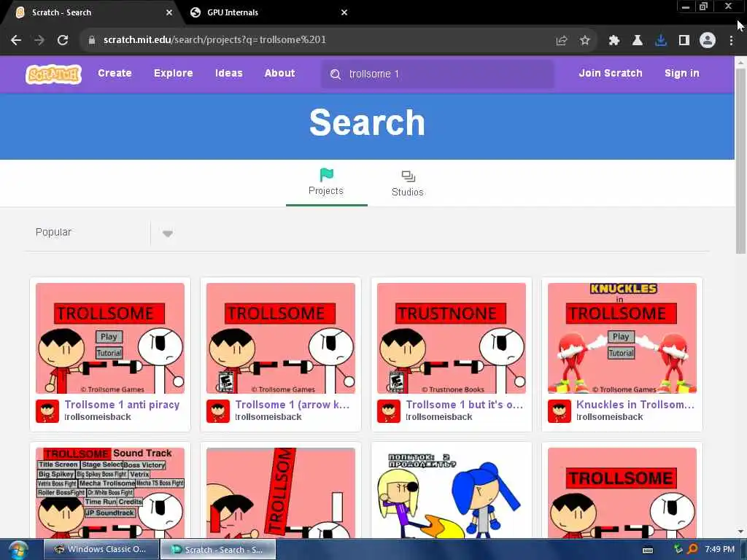Viewport: 747px width, 560px height.
Task: Open the Explore menu item
Action: 174,74
